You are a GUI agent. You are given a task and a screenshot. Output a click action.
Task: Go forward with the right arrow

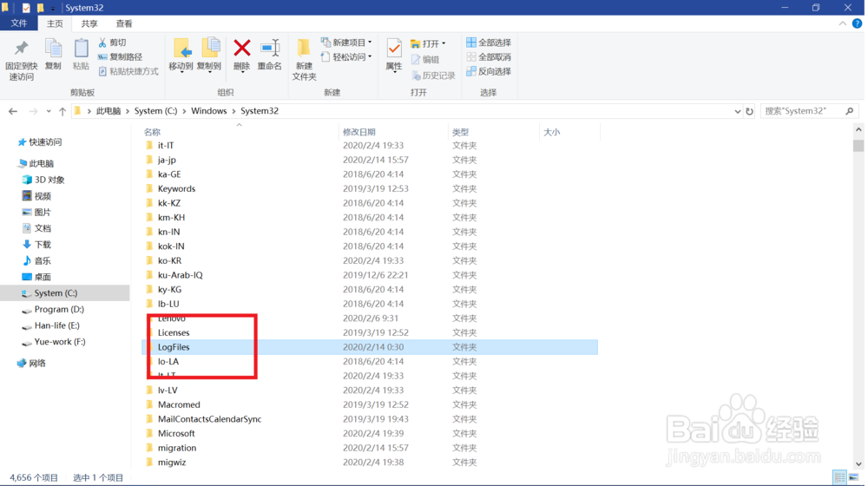click(x=33, y=111)
